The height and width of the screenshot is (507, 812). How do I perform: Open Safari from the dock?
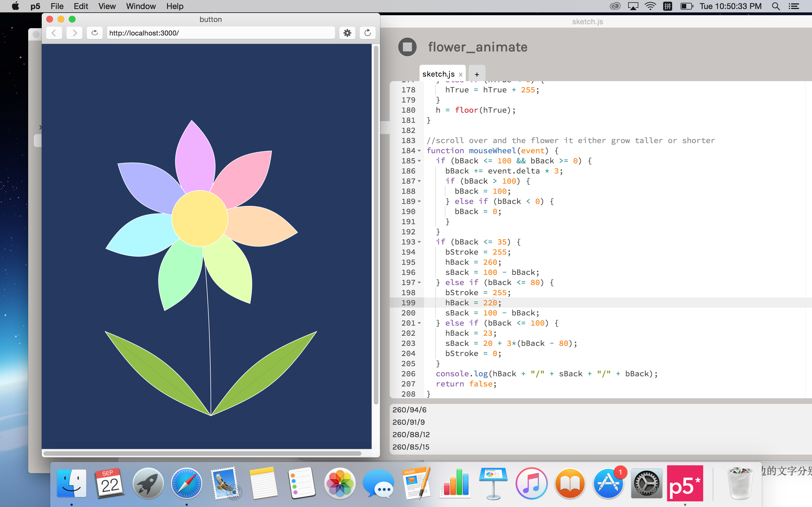tap(186, 483)
